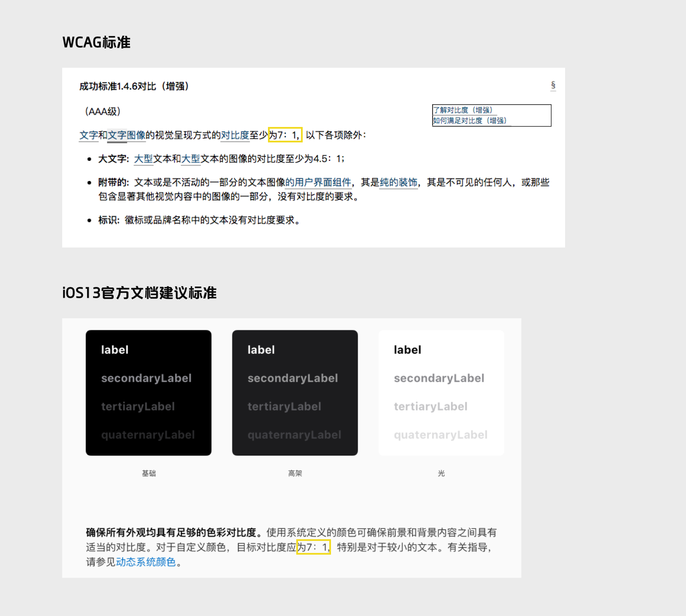
Task: Click the 对比度 hyperlink
Action: [235, 135]
